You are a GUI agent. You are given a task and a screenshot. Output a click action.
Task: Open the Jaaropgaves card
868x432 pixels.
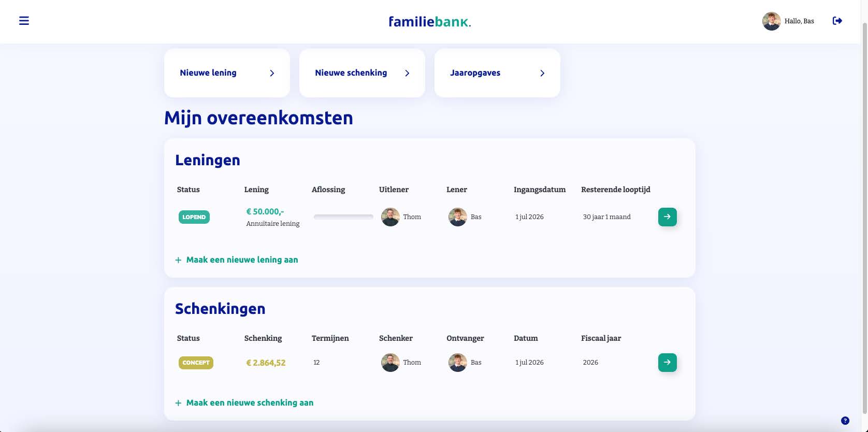pyautogui.click(x=497, y=73)
